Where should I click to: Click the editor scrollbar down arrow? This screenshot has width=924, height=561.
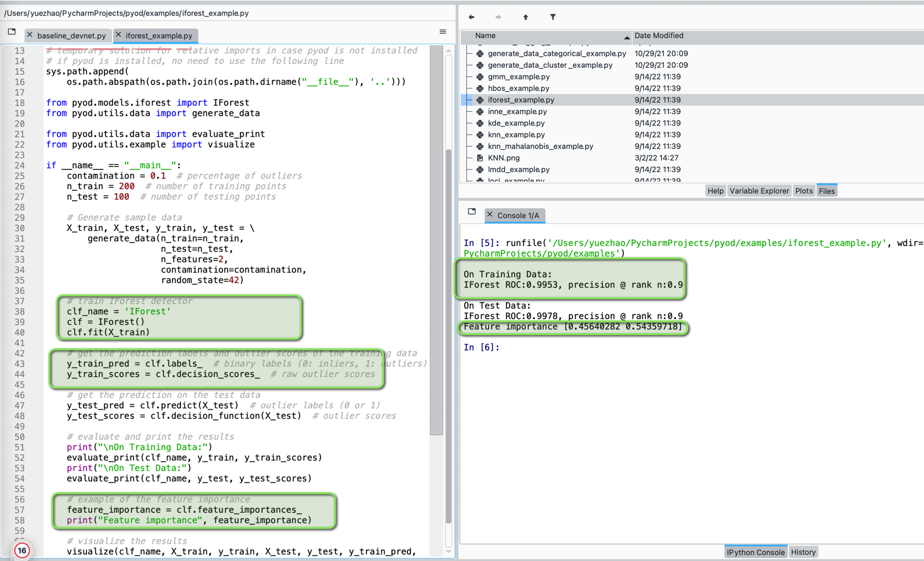[x=449, y=552]
